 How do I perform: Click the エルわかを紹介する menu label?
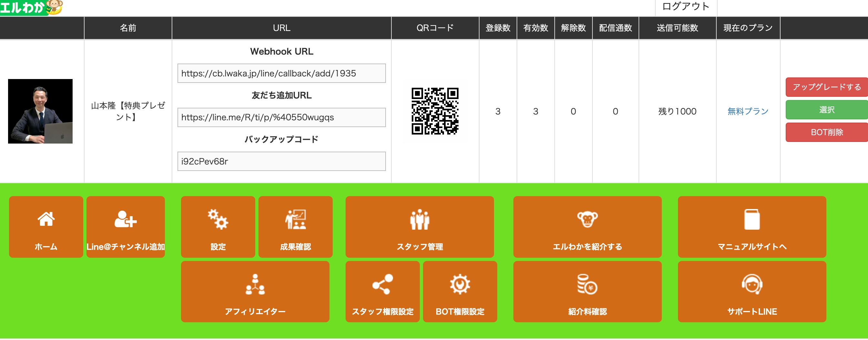coord(587,247)
